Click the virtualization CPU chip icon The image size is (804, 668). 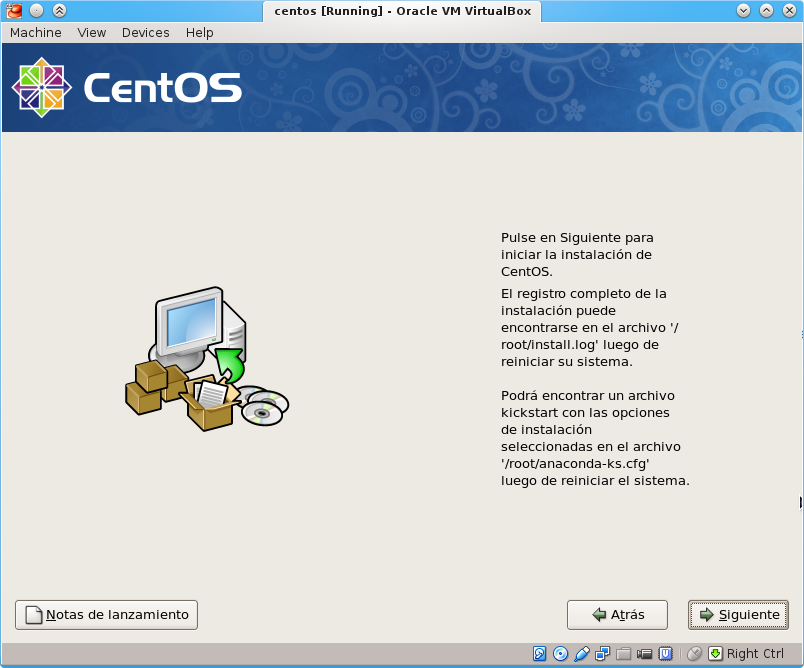(666, 654)
